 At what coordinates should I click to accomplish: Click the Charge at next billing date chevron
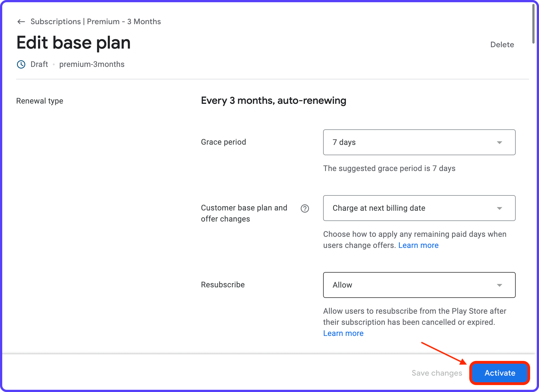[x=499, y=208]
